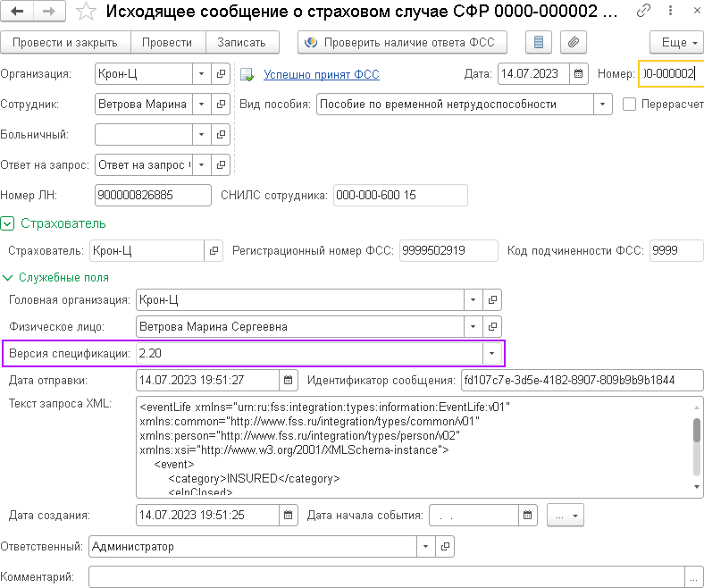Expand the Физическое лицо dropdown
704x588 pixels.
(x=473, y=326)
